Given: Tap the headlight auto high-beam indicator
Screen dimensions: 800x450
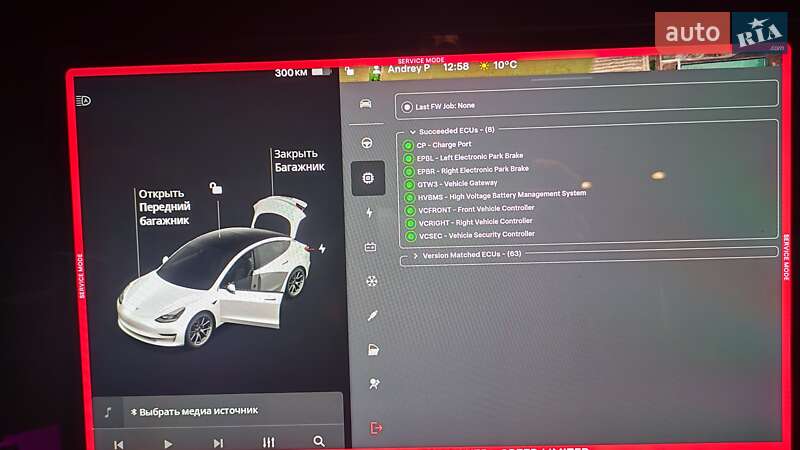Looking at the screenshot, I should 83,101.
